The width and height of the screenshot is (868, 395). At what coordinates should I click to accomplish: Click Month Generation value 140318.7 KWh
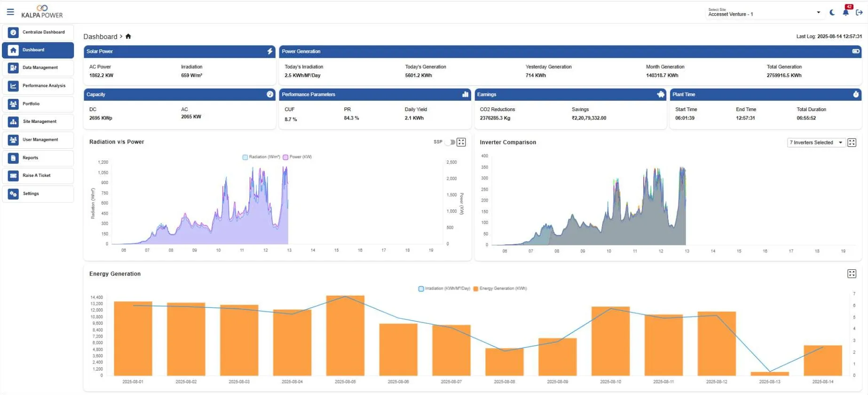tap(662, 75)
